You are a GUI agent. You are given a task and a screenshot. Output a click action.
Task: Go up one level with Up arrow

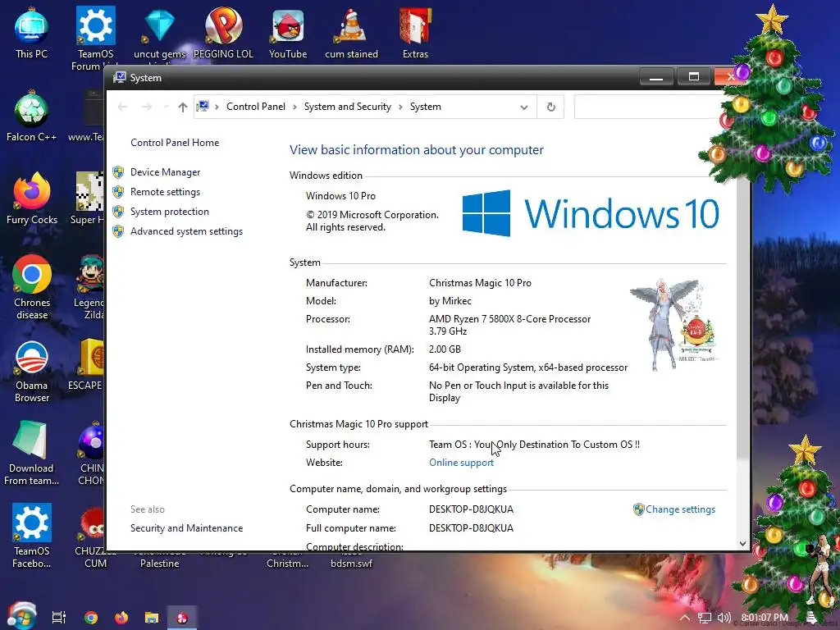[x=183, y=107]
